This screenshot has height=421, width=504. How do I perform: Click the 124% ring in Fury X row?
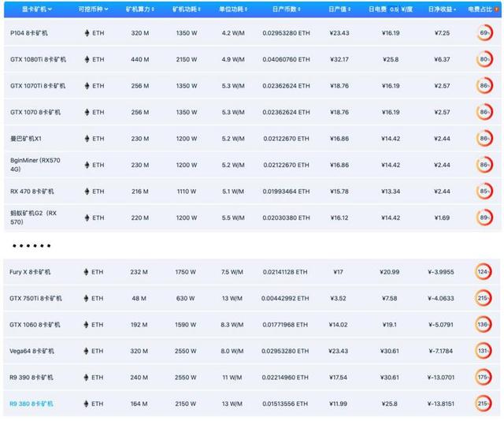point(483,272)
